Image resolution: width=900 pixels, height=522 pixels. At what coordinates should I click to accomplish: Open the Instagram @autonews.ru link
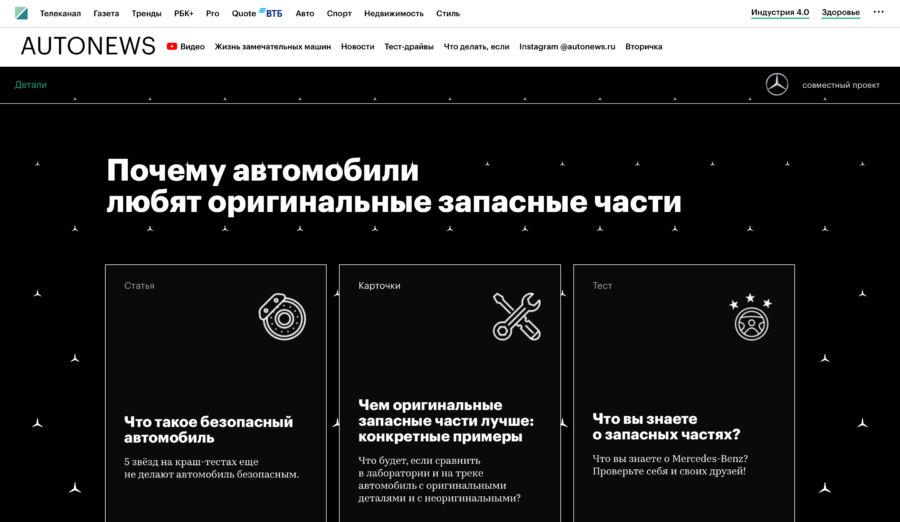(x=567, y=46)
